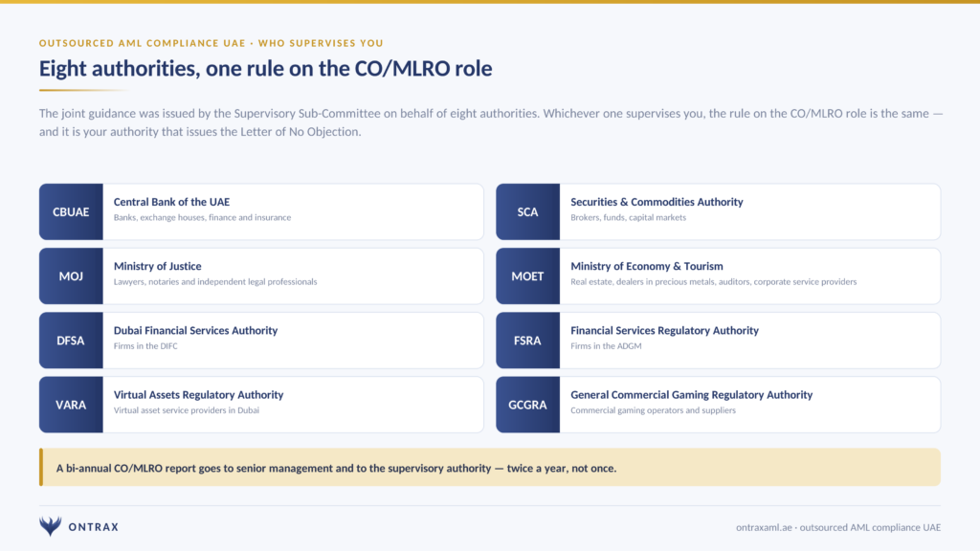This screenshot has width=980, height=551.
Task: Click the MOET abbreviation badge
Action: point(527,276)
